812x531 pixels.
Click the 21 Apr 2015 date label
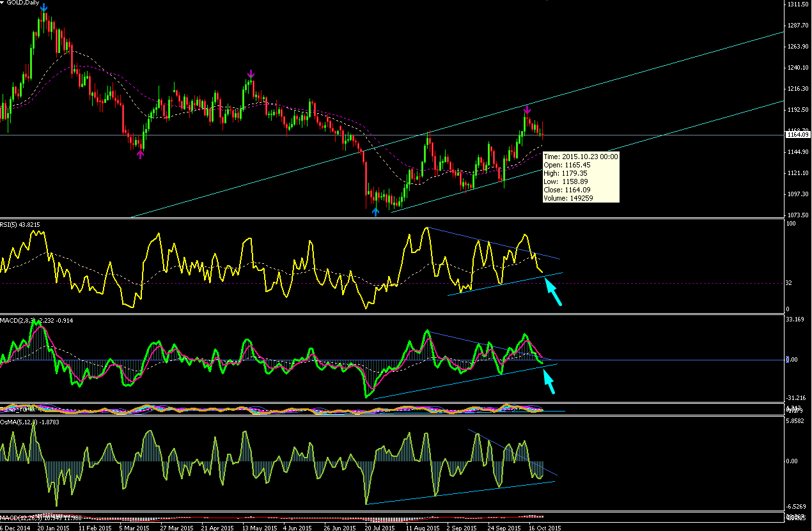point(219,528)
